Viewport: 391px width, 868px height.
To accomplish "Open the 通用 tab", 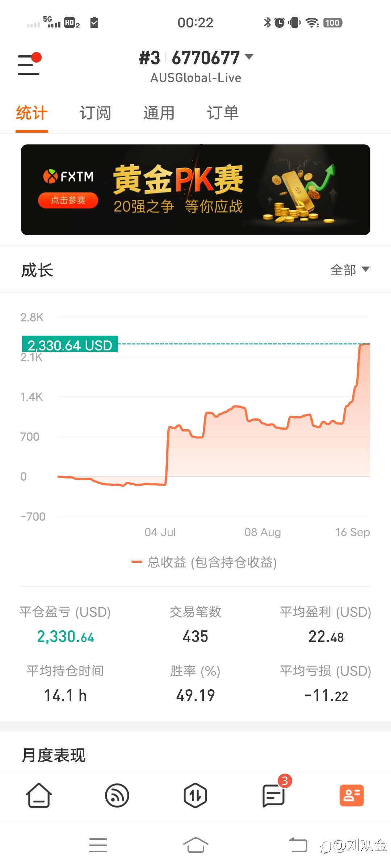I will click(x=159, y=113).
